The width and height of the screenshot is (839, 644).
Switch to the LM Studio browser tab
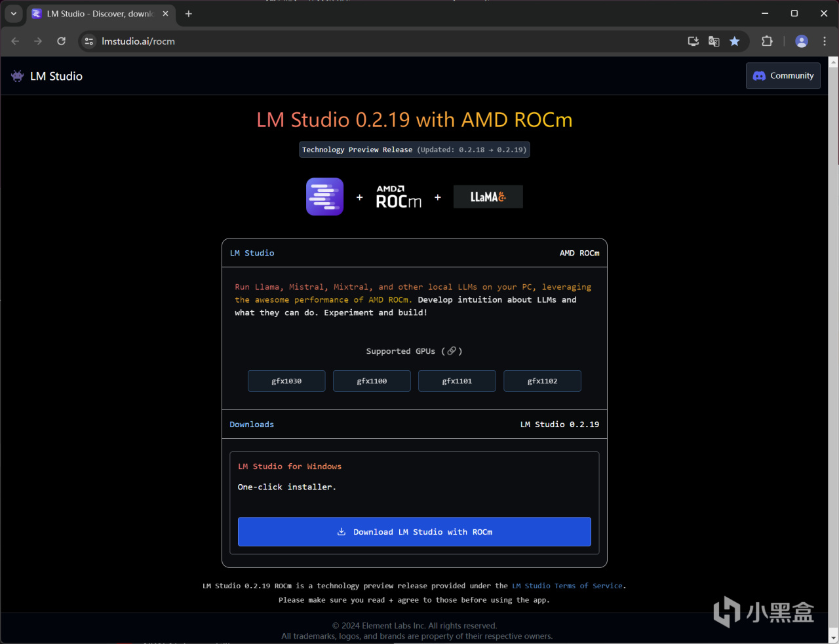coord(101,14)
